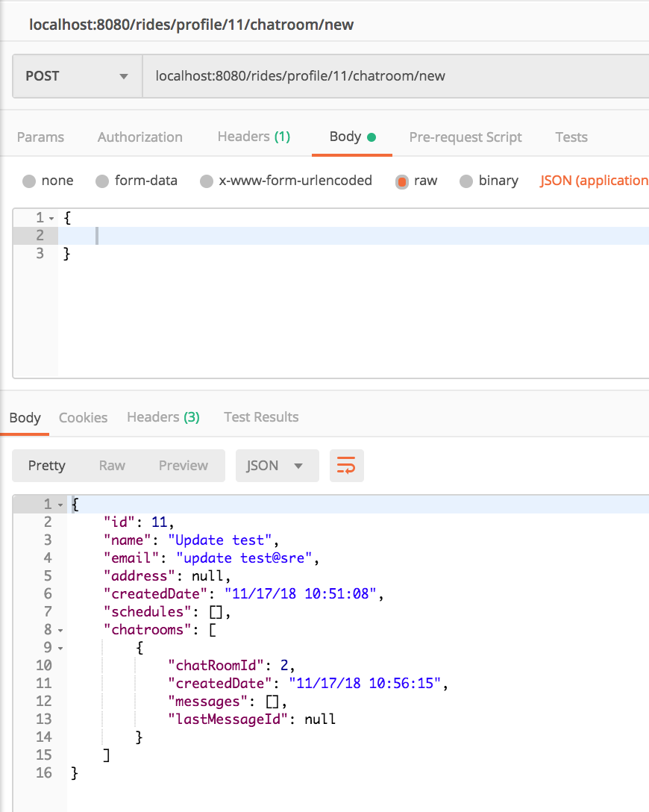This screenshot has width=649, height=812.
Task: Click the "schedules" key in response
Action: tap(148, 612)
